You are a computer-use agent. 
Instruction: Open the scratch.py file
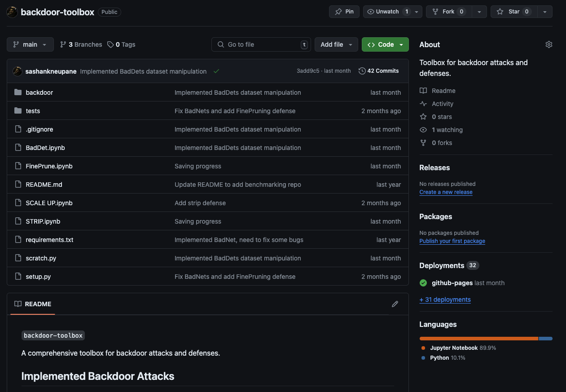point(41,258)
